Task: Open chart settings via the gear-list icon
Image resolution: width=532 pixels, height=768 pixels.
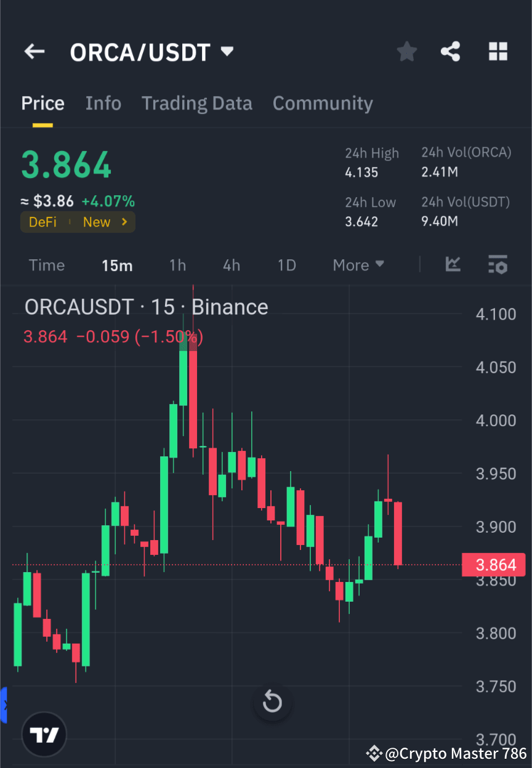Action: pyautogui.click(x=498, y=265)
